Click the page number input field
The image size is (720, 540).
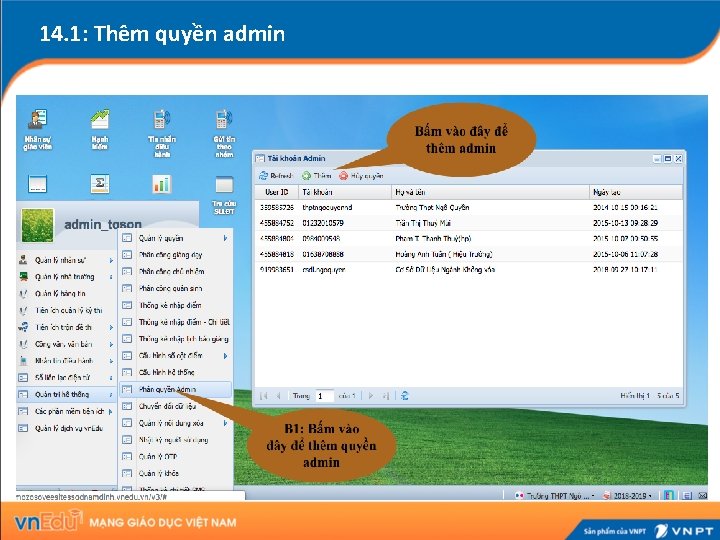[x=324, y=396]
